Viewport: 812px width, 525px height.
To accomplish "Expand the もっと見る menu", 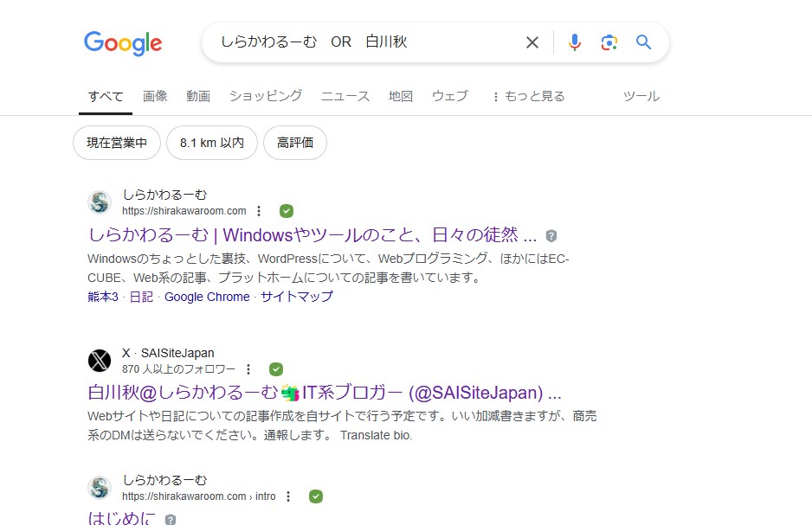I will [x=528, y=96].
